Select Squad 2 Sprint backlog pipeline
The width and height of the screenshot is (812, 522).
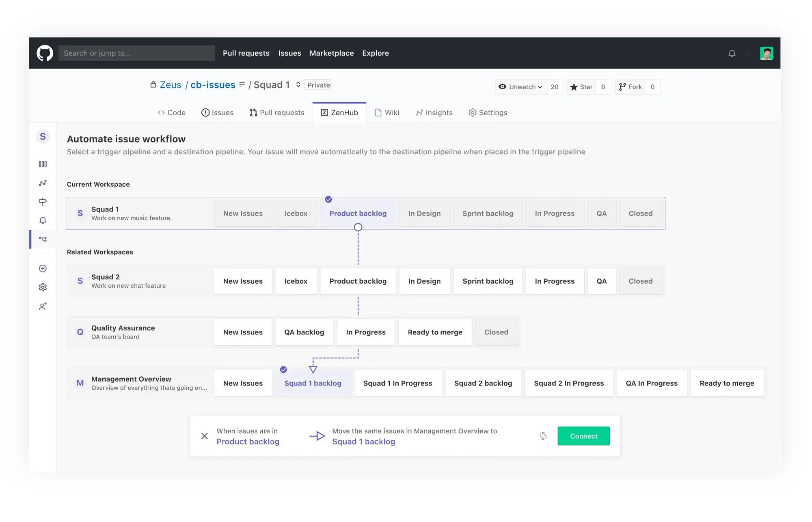(x=488, y=281)
